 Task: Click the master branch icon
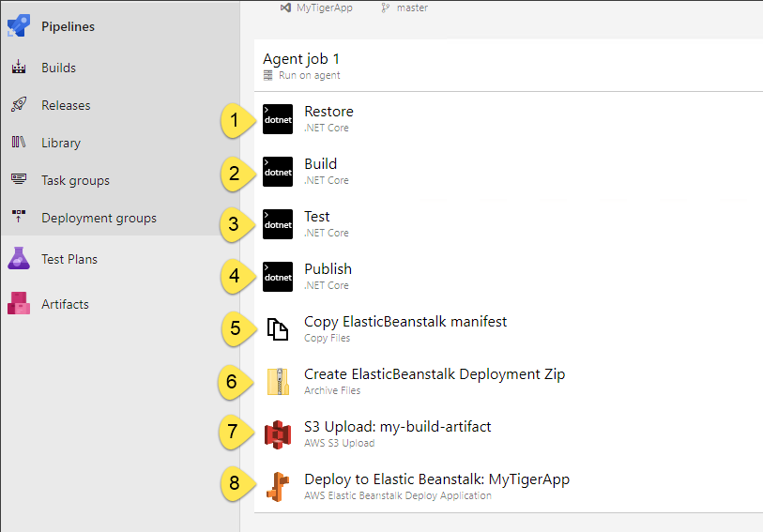click(386, 8)
